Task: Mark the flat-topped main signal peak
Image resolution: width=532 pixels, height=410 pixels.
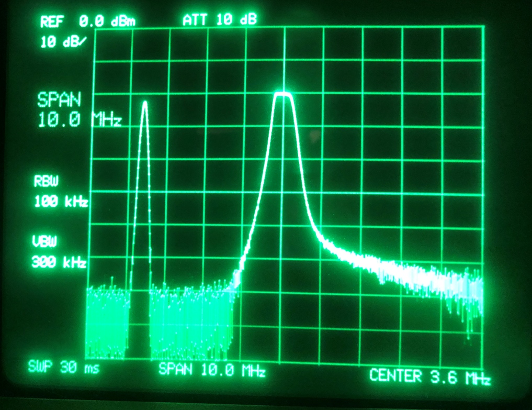Action: tap(283, 94)
